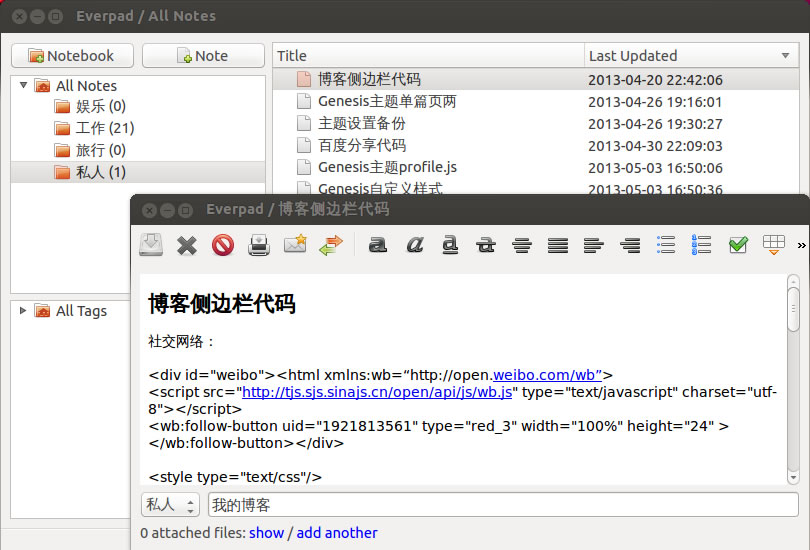Screen dimensions: 810x550
Task: Apply italic formatting to text
Action: (414, 244)
